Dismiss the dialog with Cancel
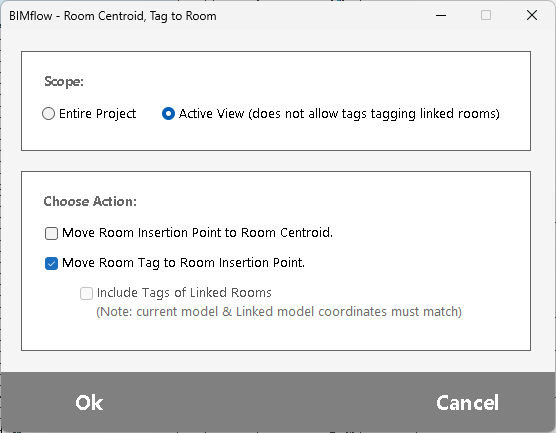The width and height of the screenshot is (556, 433). point(467,403)
